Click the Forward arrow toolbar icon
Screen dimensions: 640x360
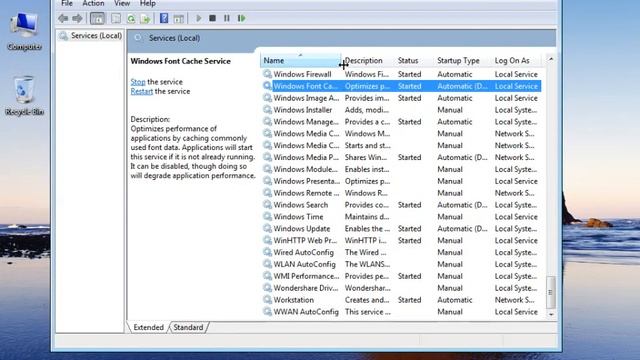click(x=77, y=18)
